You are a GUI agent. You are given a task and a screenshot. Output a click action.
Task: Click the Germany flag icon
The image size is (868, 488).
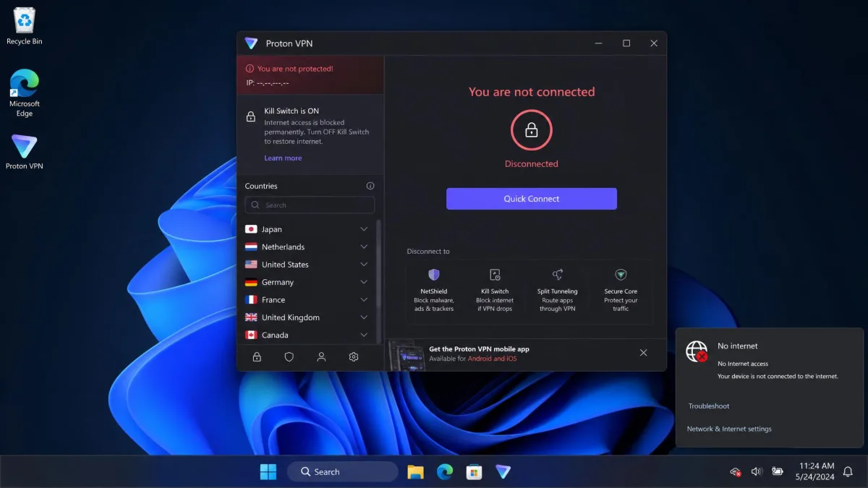251,282
